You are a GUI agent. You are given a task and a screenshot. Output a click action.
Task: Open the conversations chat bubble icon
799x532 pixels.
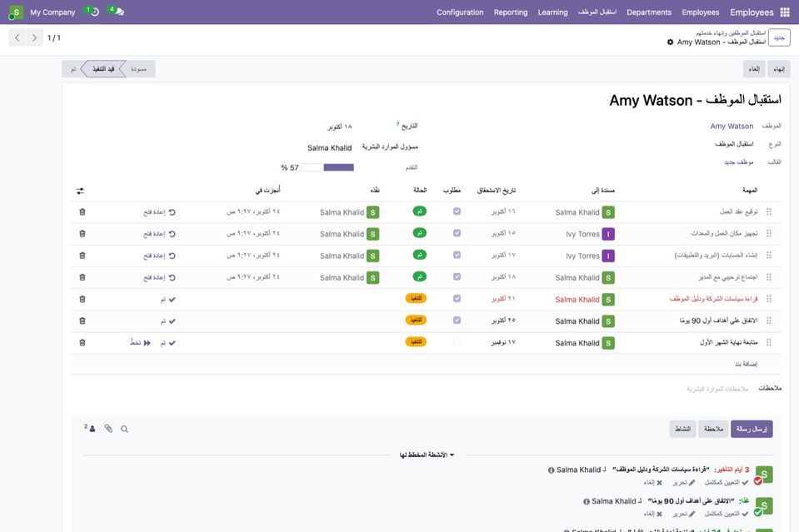(x=117, y=11)
